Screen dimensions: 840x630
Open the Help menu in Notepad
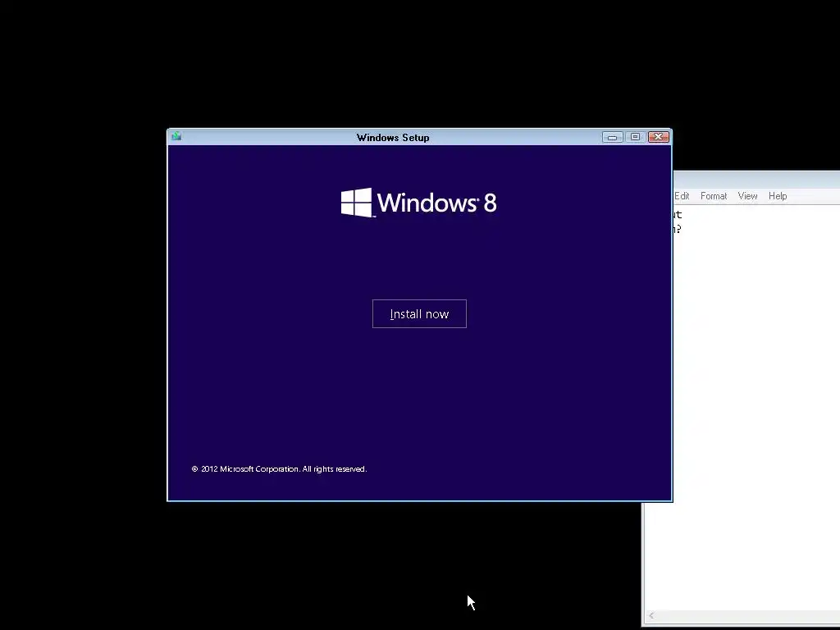pyautogui.click(x=778, y=196)
